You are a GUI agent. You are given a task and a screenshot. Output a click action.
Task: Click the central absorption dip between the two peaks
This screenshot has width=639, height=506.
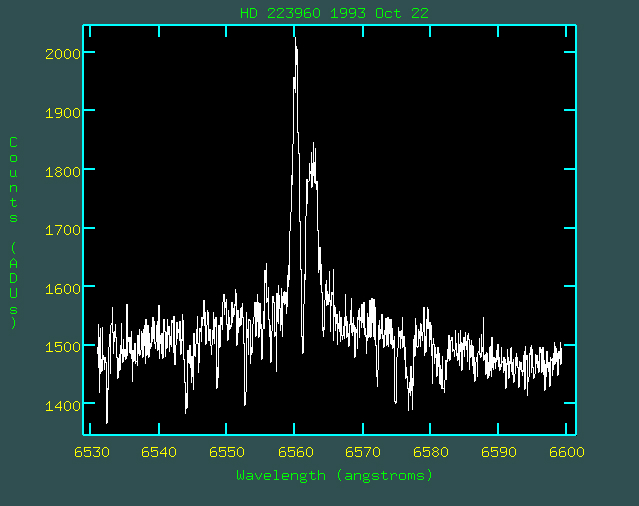303,351
